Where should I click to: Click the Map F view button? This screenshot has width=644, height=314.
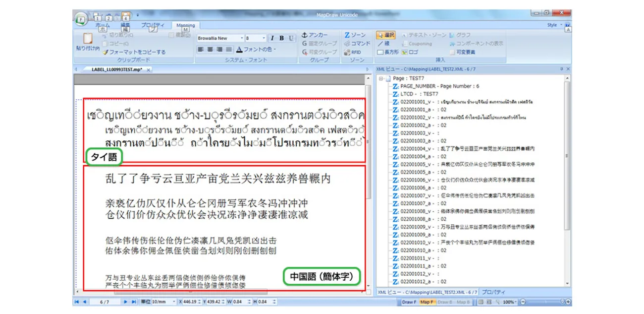coord(427,302)
